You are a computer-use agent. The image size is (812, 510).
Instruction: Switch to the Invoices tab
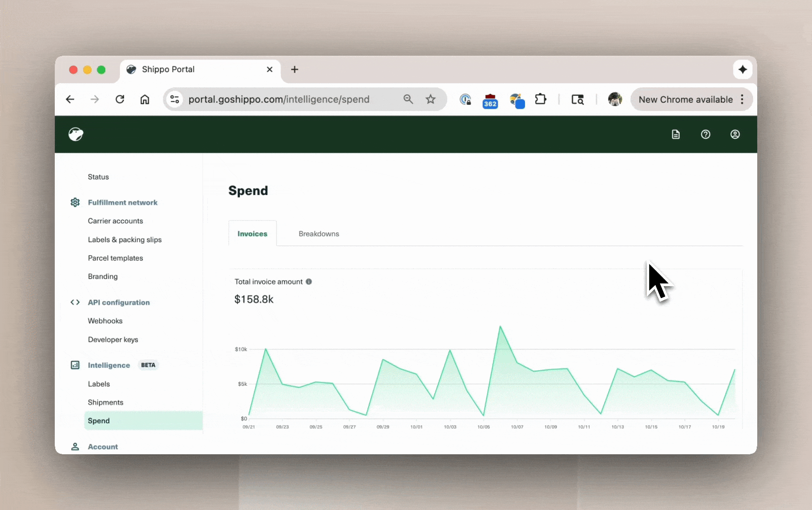253,233
